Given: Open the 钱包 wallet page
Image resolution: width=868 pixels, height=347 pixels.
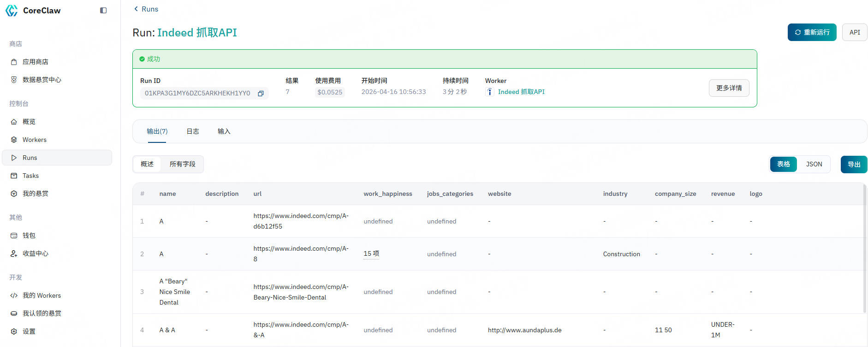Looking at the screenshot, I should point(29,235).
